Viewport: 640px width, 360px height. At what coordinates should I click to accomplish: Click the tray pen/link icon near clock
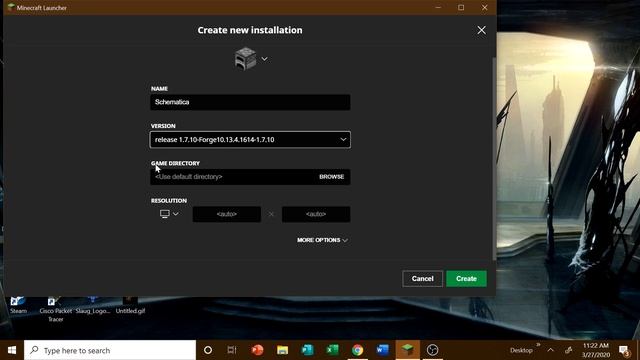pyautogui.click(x=569, y=350)
